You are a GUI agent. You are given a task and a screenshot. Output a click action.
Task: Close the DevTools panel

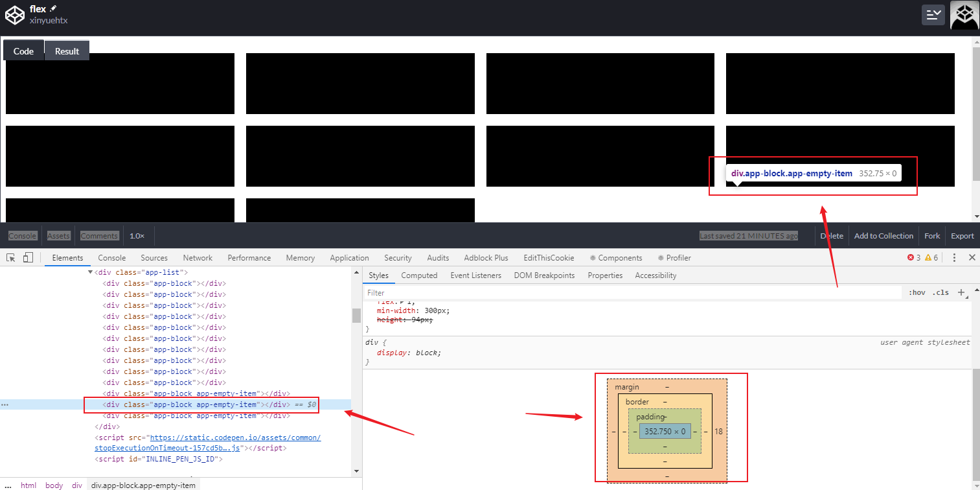972,258
